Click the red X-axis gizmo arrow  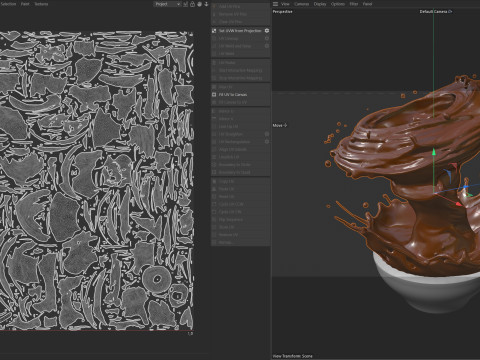point(459,203)
